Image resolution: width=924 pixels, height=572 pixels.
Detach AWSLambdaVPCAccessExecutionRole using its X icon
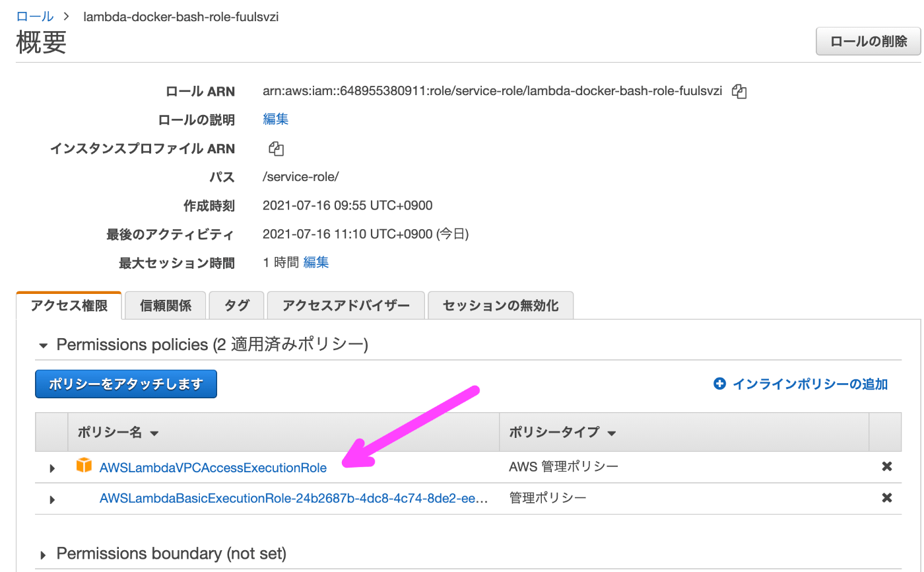[x=887, y=467]
